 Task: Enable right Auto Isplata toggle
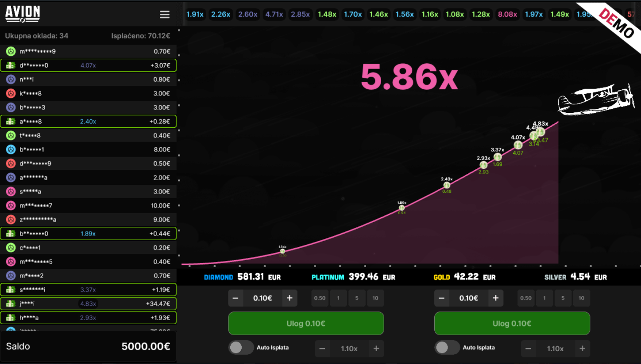pyautogui.click(x=447, y=348)
